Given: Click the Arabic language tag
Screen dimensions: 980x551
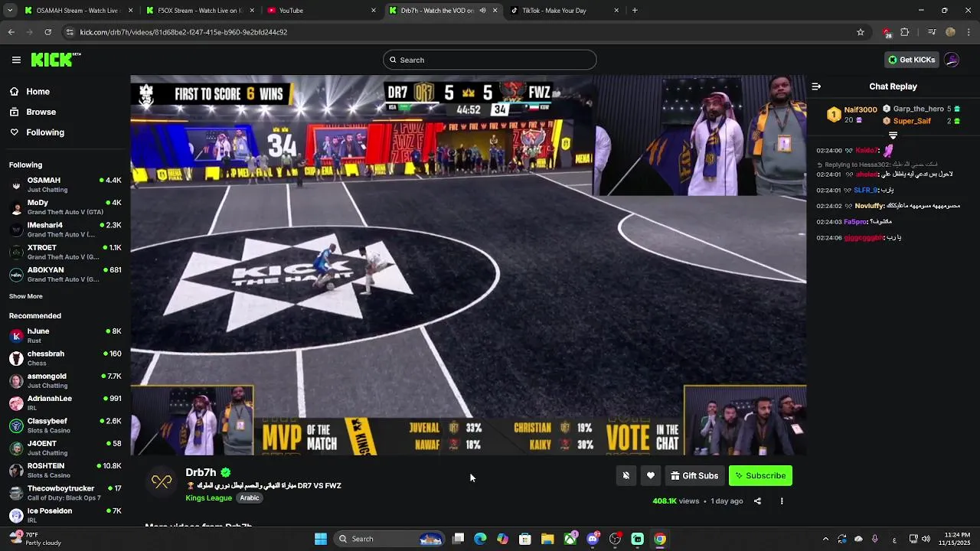Looking at the screenshot, I should [x=250, y=498].
